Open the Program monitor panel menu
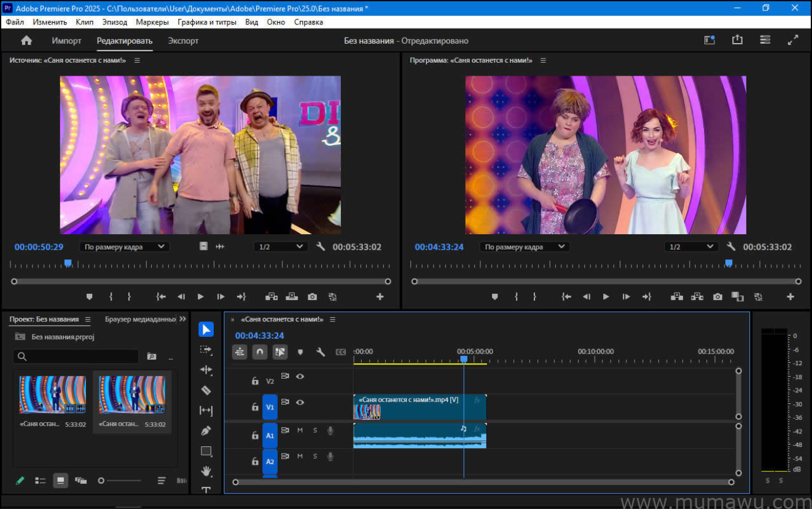 [x=543, y=60]
